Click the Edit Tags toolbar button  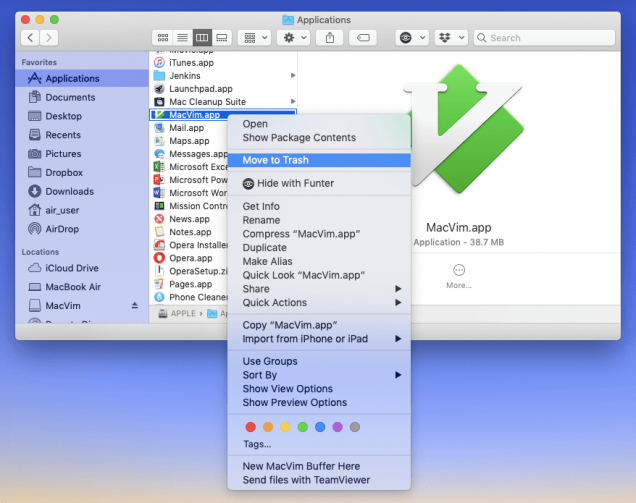point(363,38)
